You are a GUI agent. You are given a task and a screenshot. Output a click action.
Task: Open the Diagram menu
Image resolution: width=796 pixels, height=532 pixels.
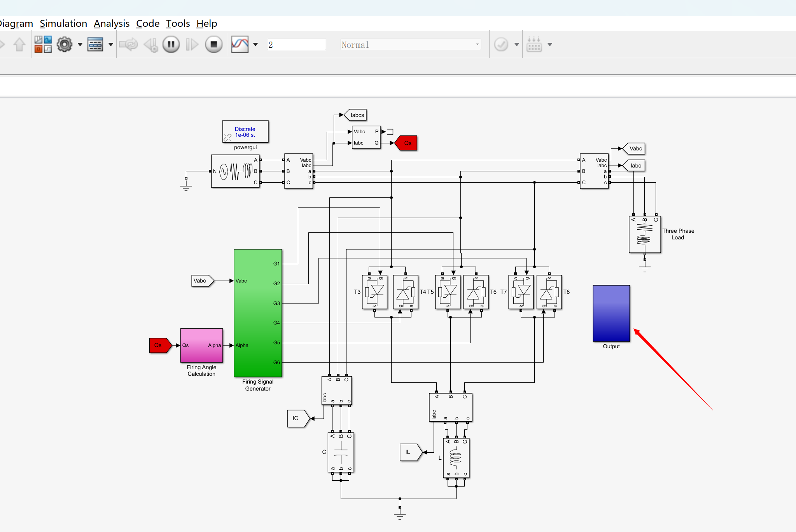click(x=16, y=24)
